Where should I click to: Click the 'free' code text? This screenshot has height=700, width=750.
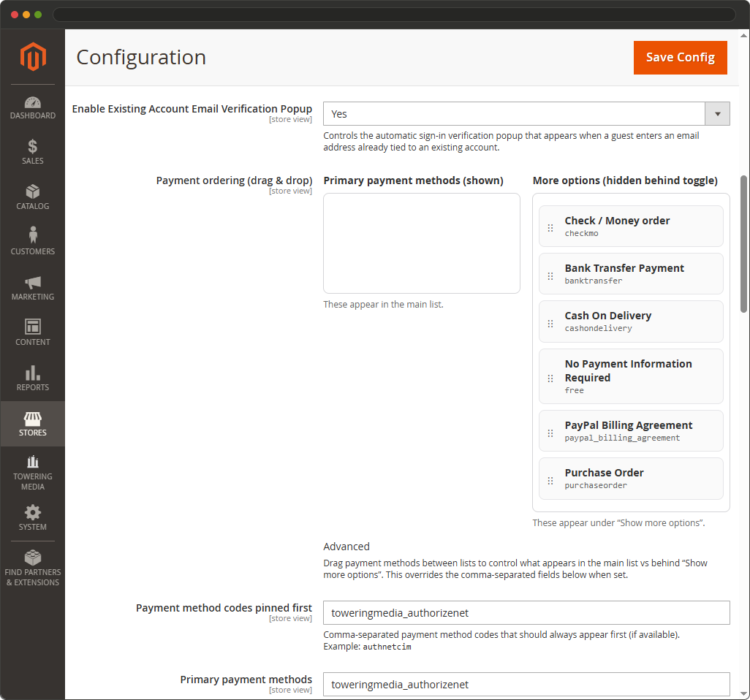tap(574, 390)
